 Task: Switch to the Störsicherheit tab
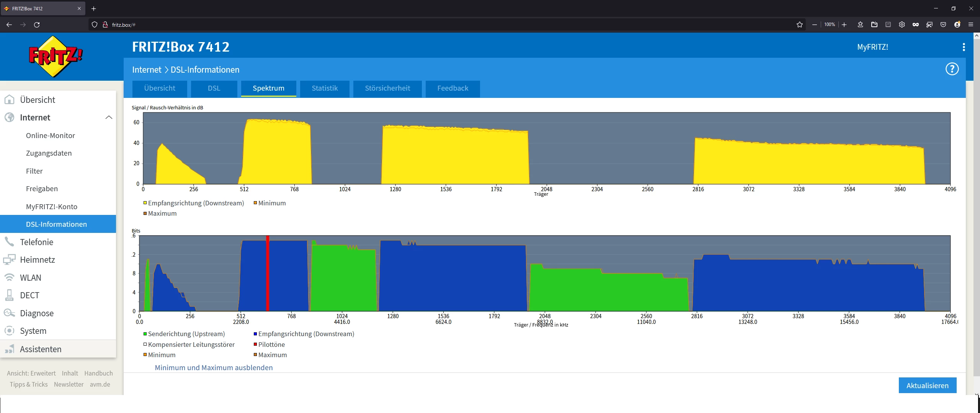(x=387, y=88)
